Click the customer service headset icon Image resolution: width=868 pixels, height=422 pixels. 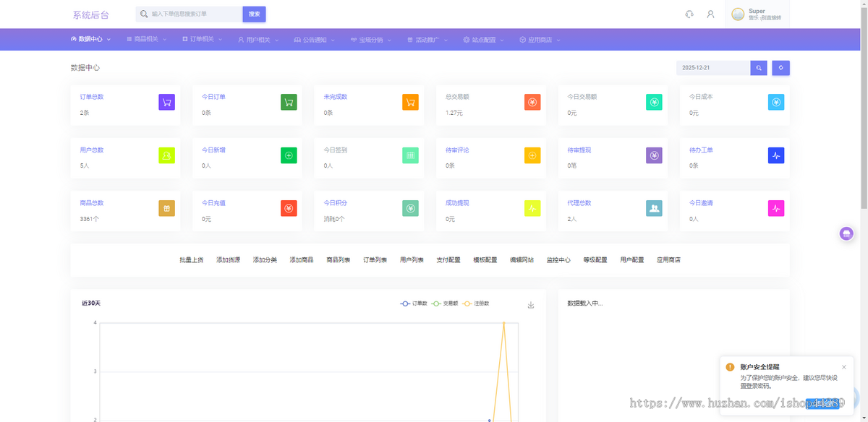[x=689, y=14]
